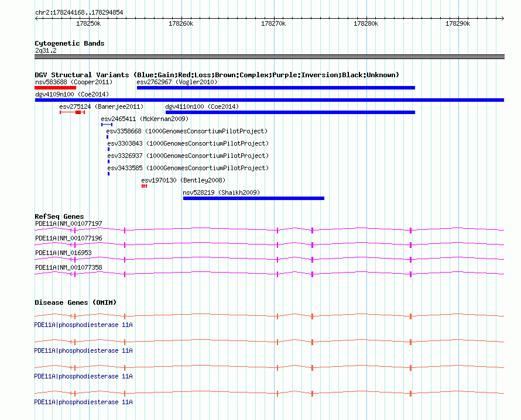Click the gray 2q31.2 cytogenetic band

(269, 57)
